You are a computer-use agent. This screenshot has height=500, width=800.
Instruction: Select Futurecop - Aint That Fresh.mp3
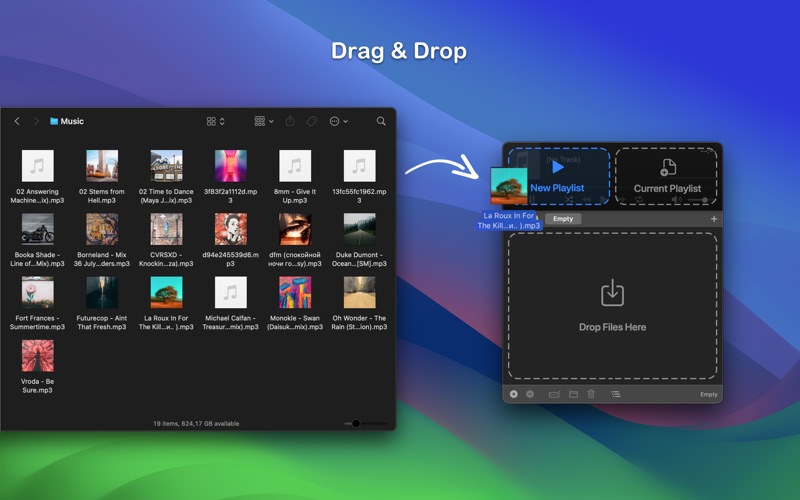(x=102, y=303)
